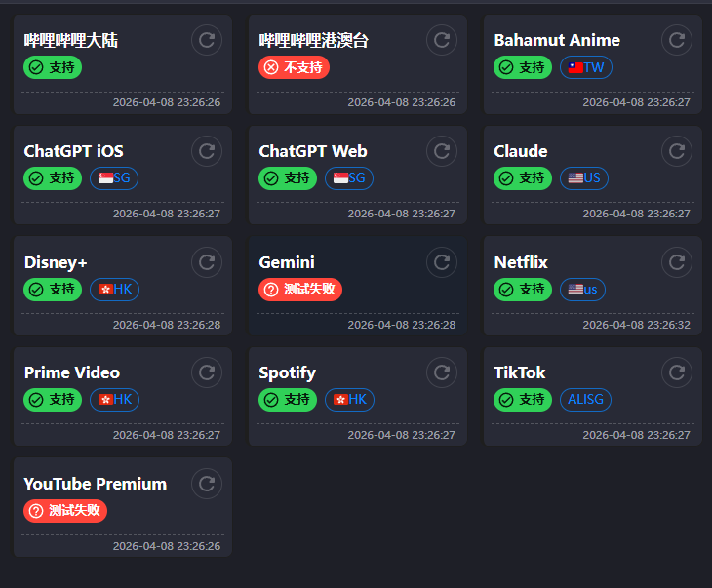
Task: Refresh the Spotify card test
Action: pos(441,372)
